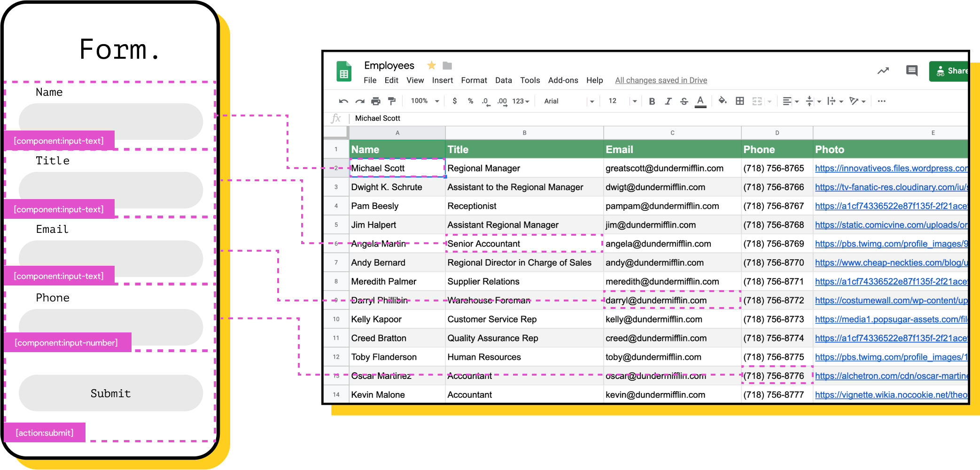The width and height of the screenshot is (980, 470).
Task: Open the fill color paint bucket
Action: [723, 100]
